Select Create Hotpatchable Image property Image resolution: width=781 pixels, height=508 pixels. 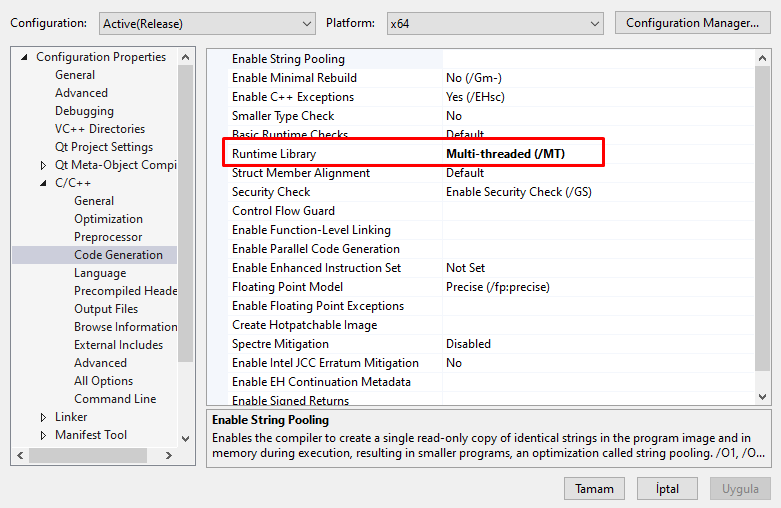pyautogui.click(x=304, y=325)
